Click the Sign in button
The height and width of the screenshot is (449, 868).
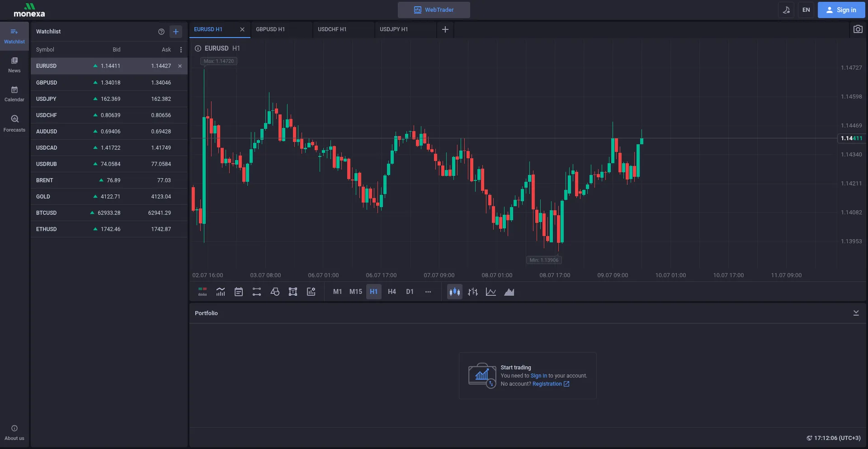(841, 10)
